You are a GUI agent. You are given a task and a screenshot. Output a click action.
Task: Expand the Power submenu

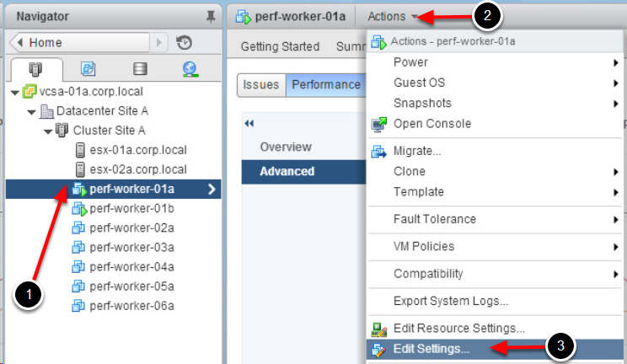pos(616,62)
